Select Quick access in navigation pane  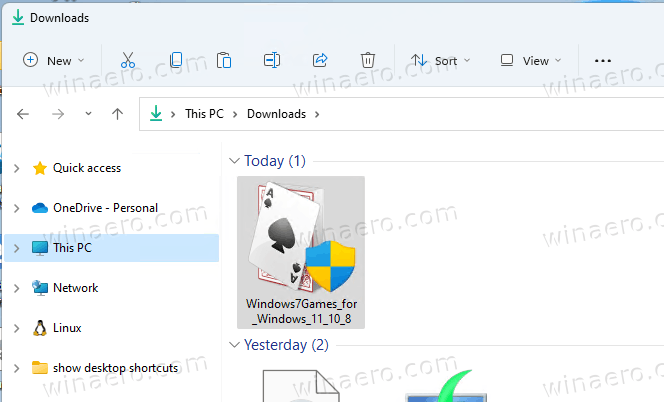click(x=87, y=168)
